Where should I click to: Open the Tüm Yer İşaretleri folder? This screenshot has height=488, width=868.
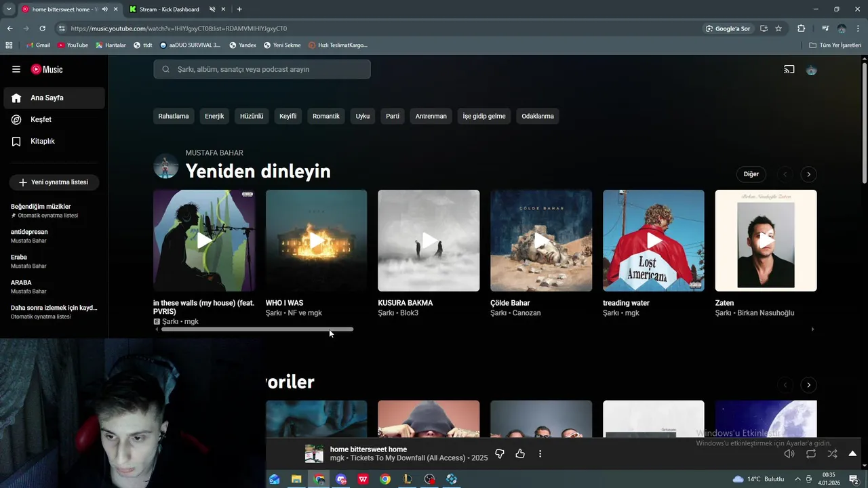[x=835, y=45]
